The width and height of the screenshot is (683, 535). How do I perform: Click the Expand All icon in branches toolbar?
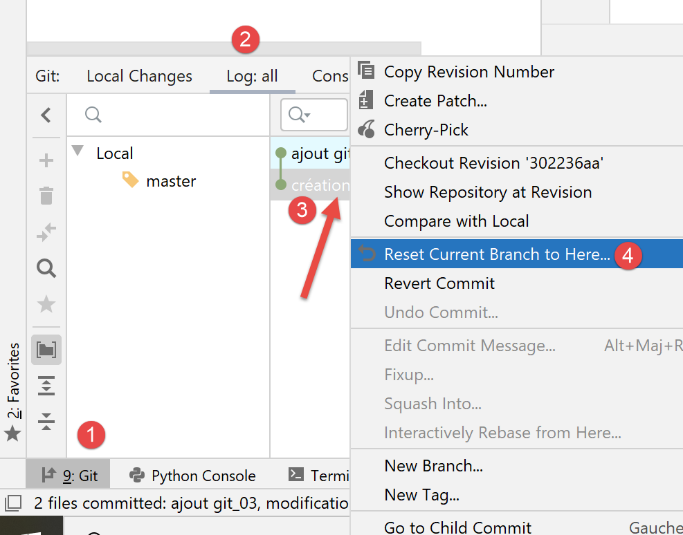46,386
